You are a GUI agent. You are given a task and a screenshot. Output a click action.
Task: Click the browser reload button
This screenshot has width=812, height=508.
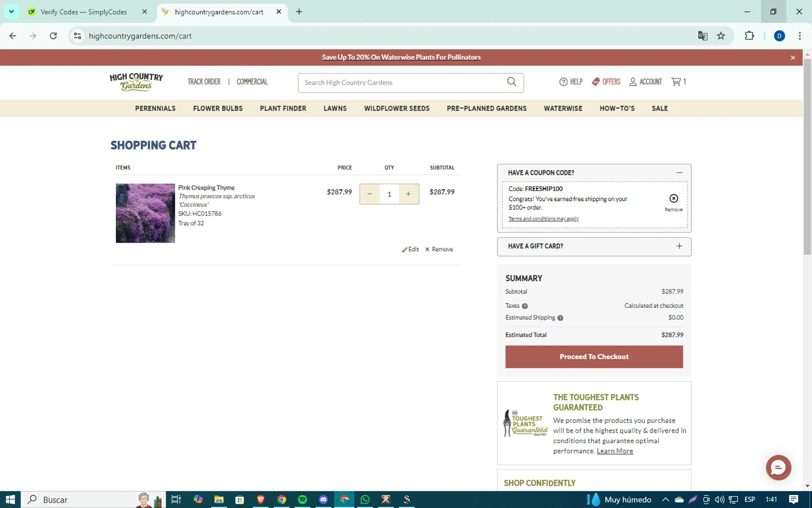click(53, 36)
